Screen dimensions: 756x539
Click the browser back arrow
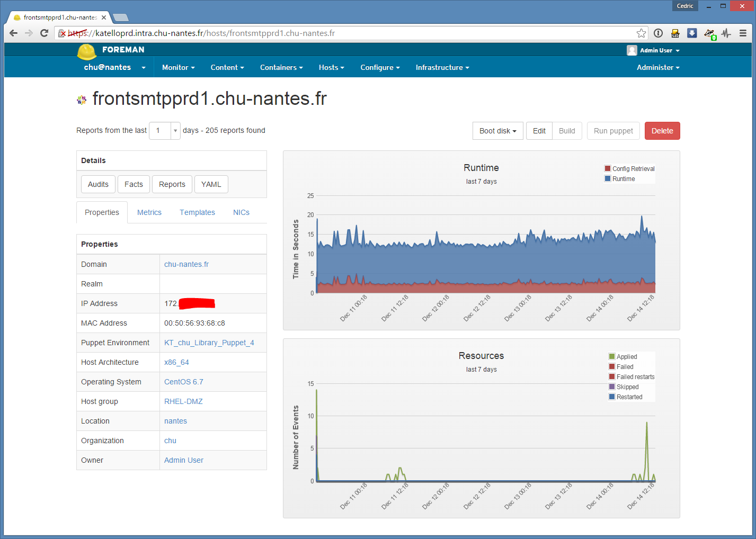click(14, 33)
